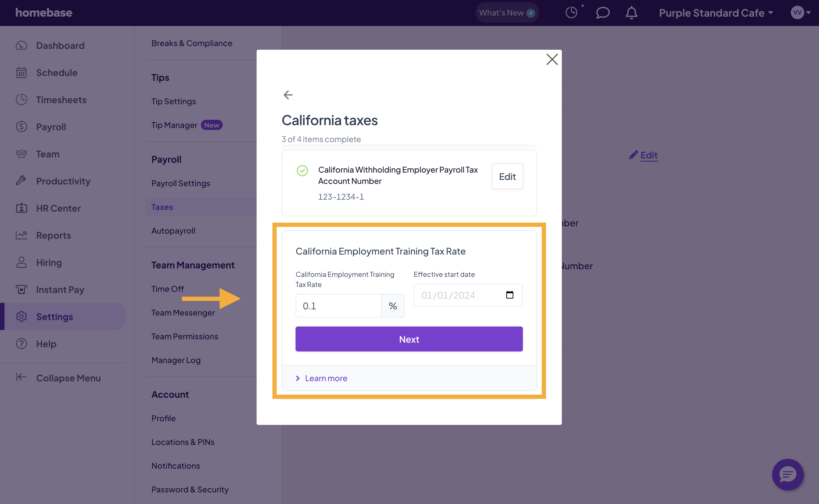Click the HR Center sidebar icon
Viewport: 819px width, 504px height.
pyautogui.click(x=21, y=208)
